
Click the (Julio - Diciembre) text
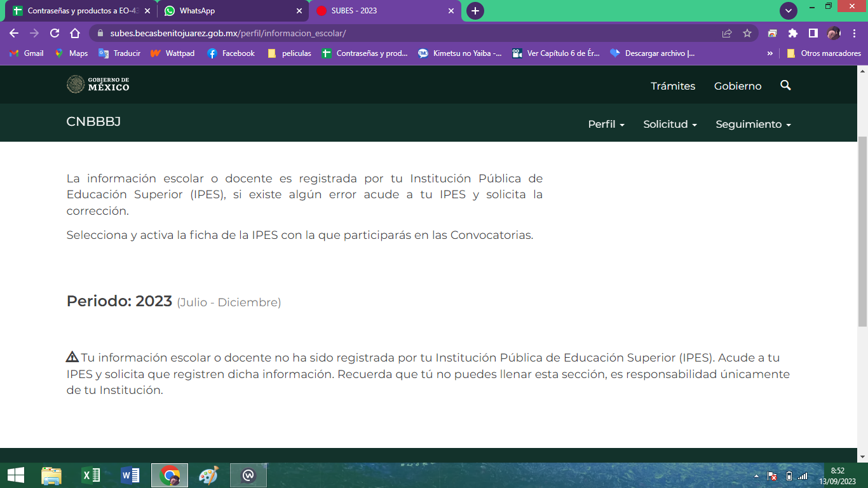229,302
